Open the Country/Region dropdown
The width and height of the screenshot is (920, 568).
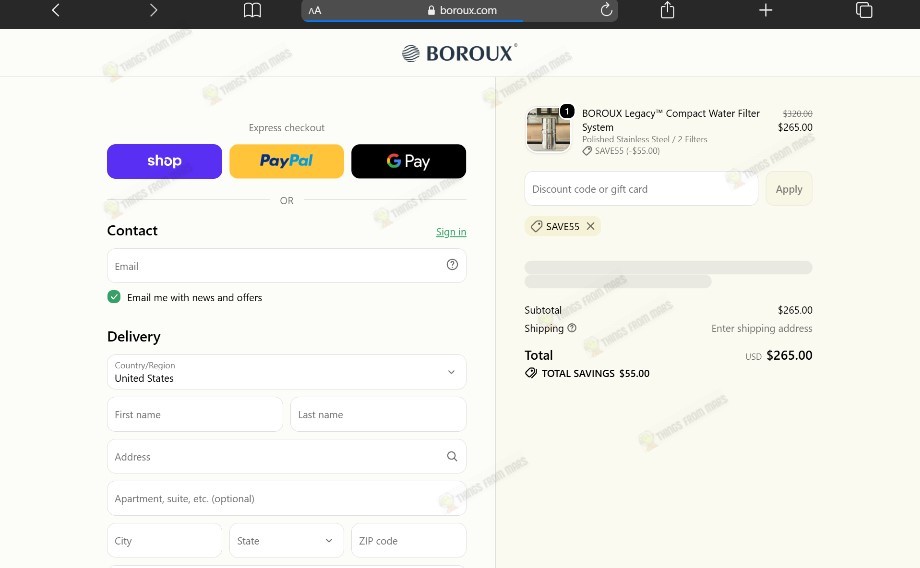pyautogui.click(x=286, y=372)
